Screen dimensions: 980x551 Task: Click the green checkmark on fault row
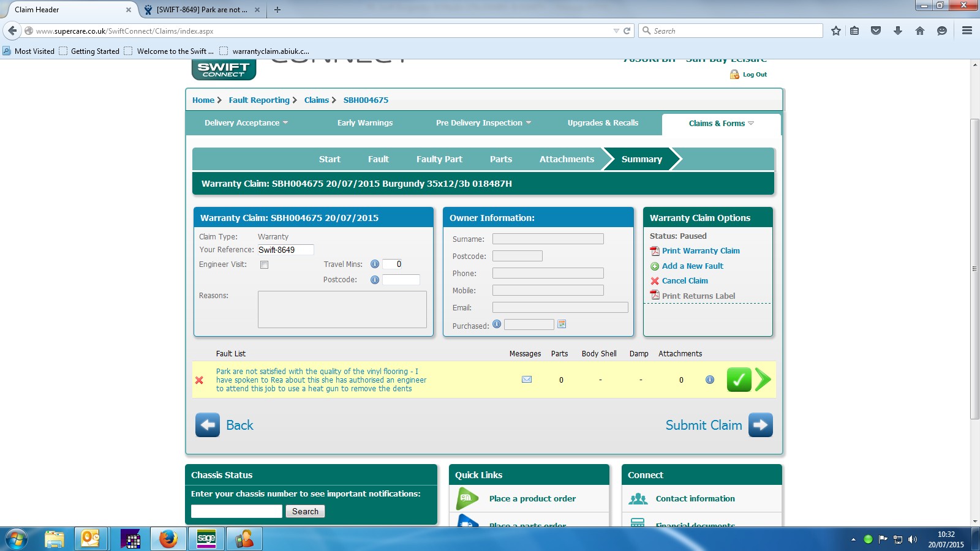point(739,380)
